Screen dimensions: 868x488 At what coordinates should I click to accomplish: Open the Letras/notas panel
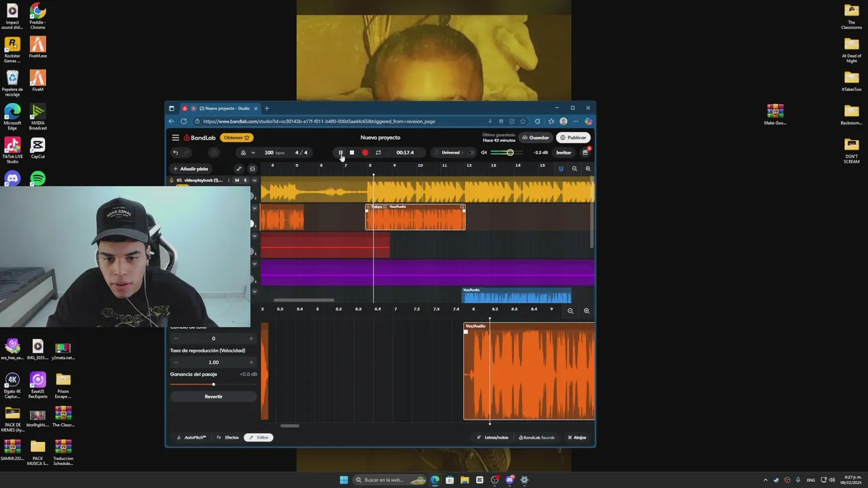pos(493,437)
